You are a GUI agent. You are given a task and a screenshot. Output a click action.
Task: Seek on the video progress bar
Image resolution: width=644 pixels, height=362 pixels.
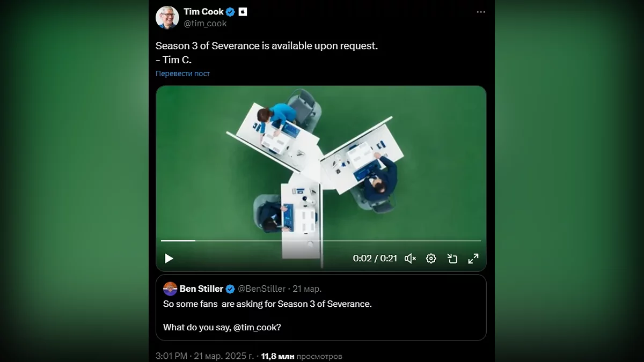tap(321, 241)
